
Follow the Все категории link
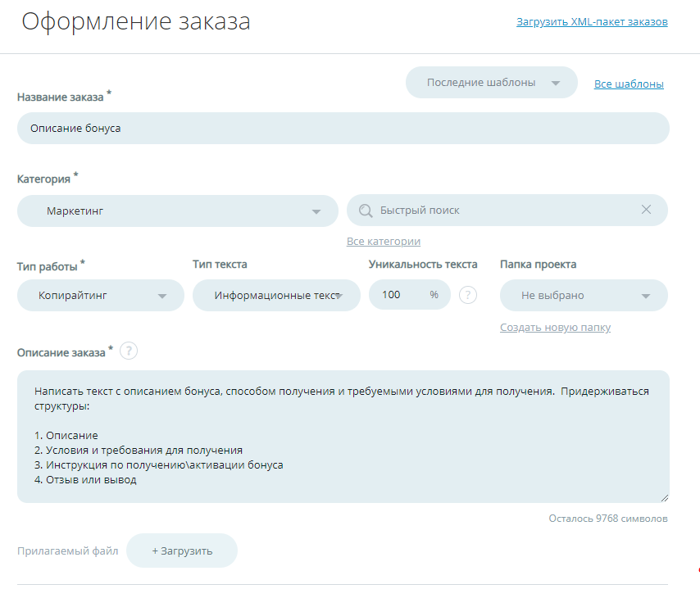pos(384,242)
